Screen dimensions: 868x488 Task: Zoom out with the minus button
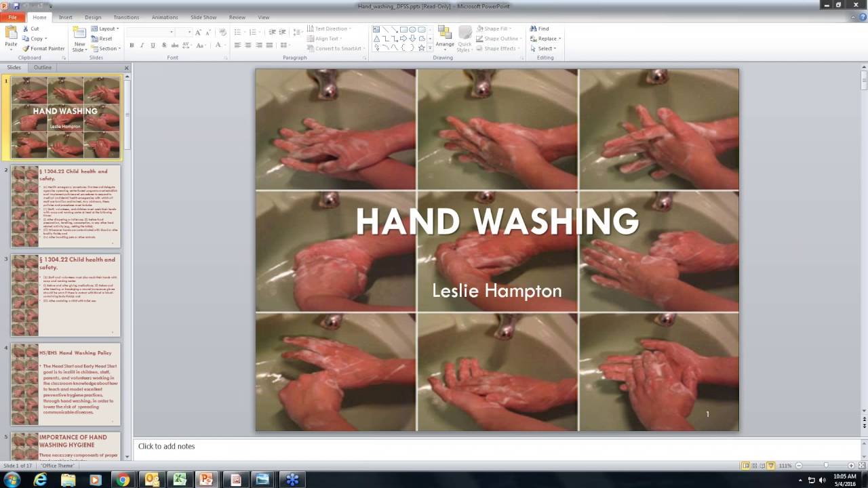point(799,466)
